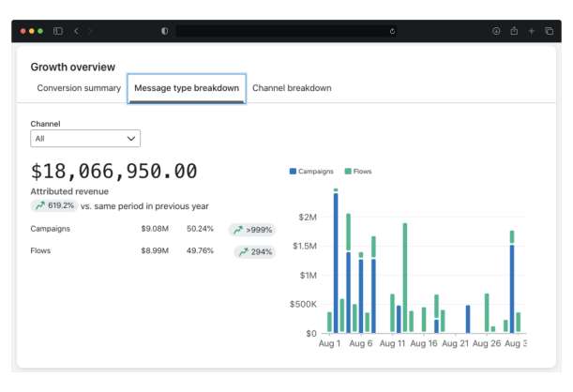Open the browser downloads icon

click(x=496, y=31)
